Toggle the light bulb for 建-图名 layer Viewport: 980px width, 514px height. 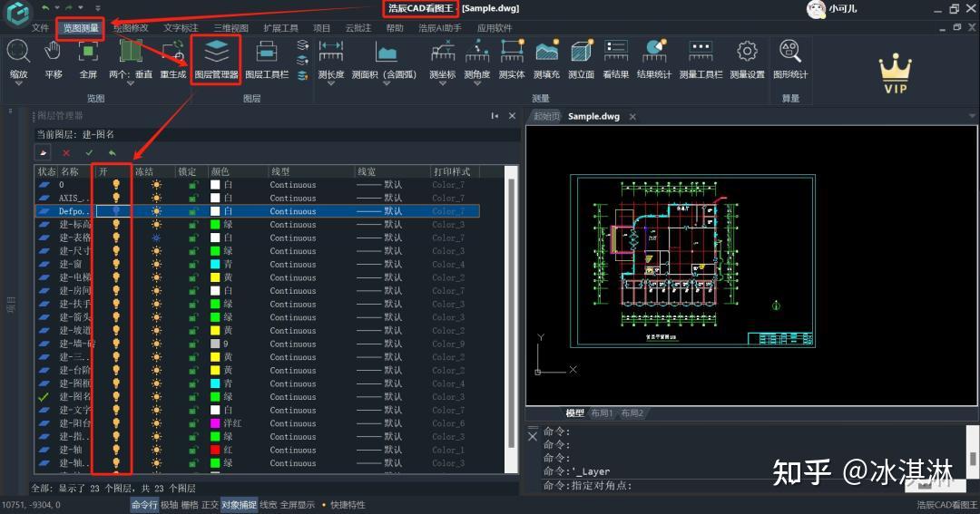click(x=115, y=396)
